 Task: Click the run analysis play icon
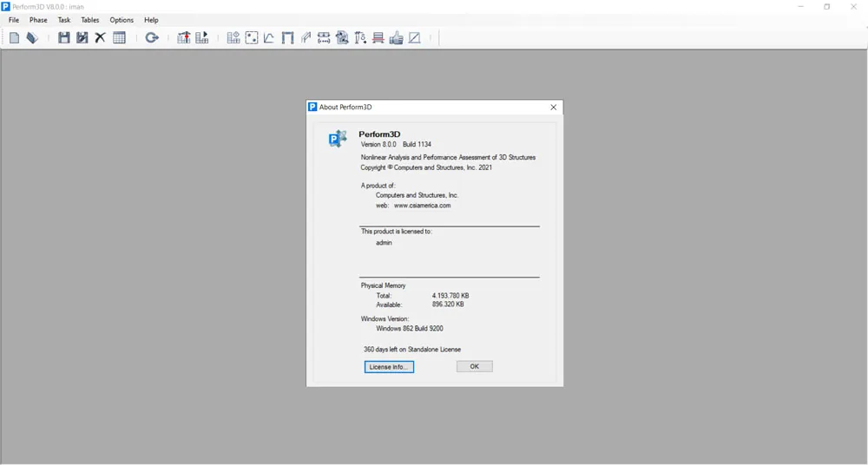[x=202, y=37]
